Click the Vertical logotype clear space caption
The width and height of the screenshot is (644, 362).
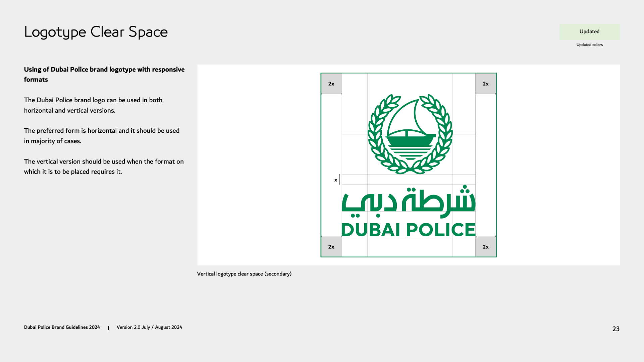click(244, 274)
